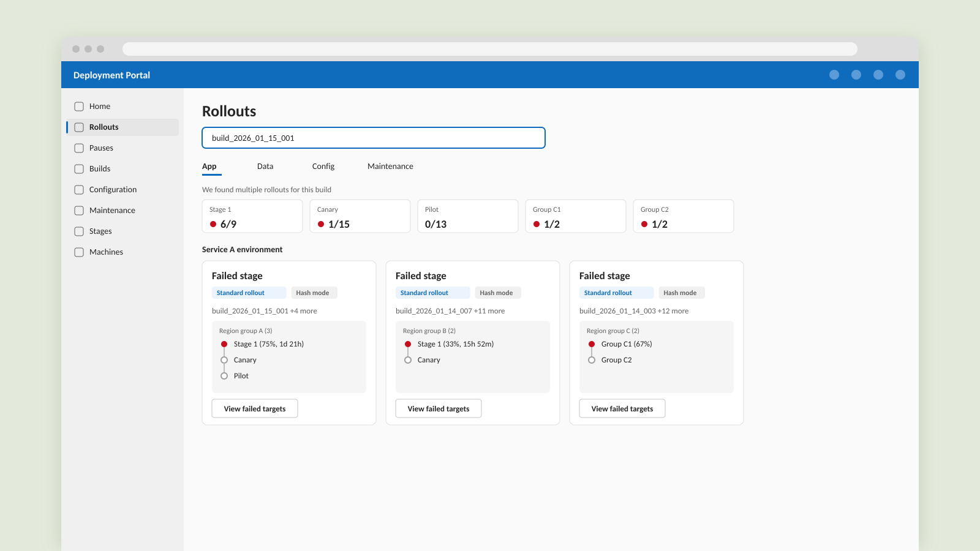
Task: Click the Machines sidebar icon
Action: coord(79,252)
